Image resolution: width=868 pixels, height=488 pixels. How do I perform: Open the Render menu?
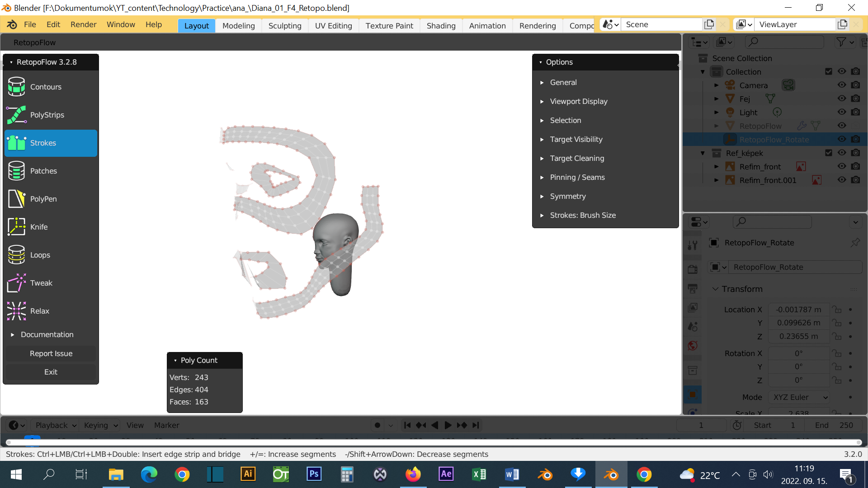[83, 24]
